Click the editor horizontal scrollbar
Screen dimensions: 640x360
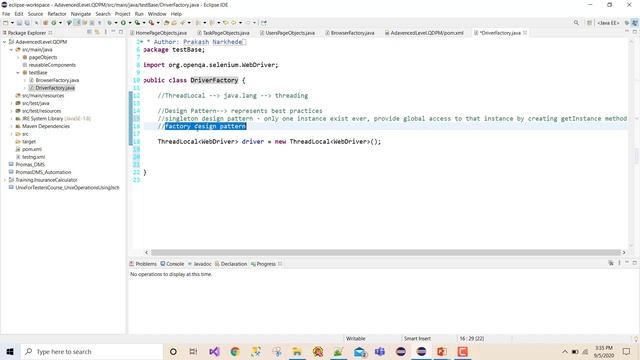[386, 253]
